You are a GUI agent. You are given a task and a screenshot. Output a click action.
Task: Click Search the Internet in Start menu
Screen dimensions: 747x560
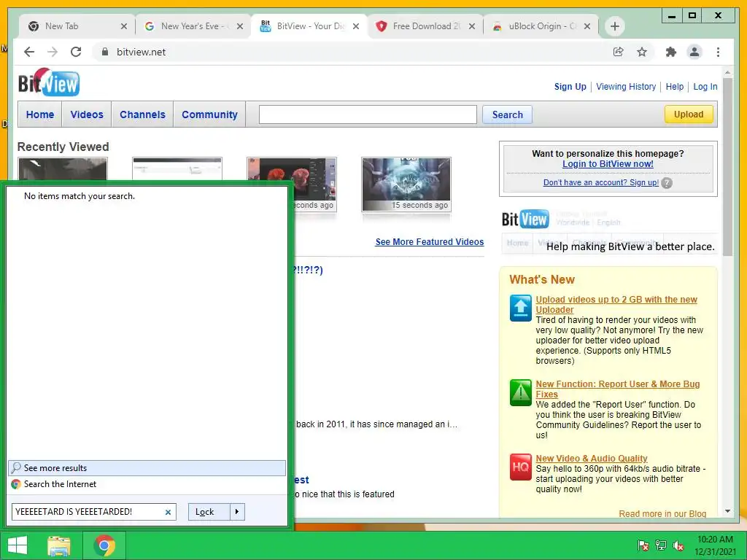[147, 484]
